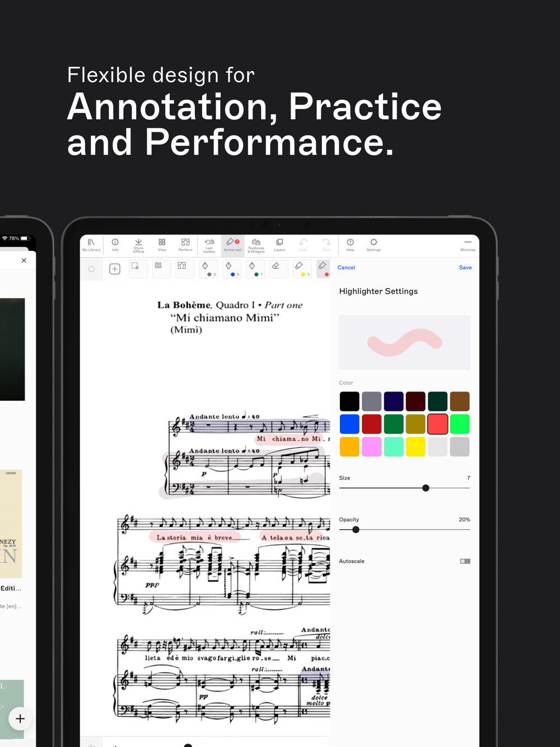Open the Info panel

coord(115,245)
